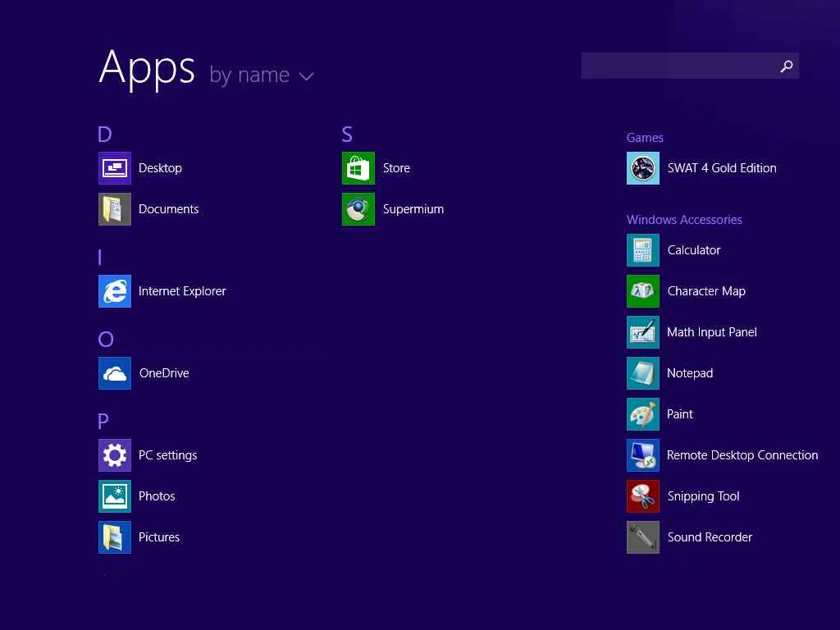The width and height of the screenshot is (840, 630).
Task: Open the Character Map icon
Action: 643,291
